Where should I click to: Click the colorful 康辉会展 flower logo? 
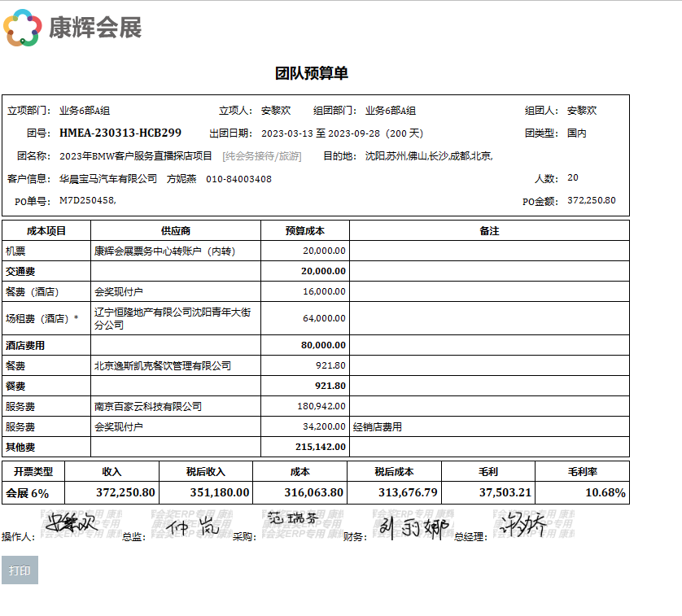click(x=22, y=28)
